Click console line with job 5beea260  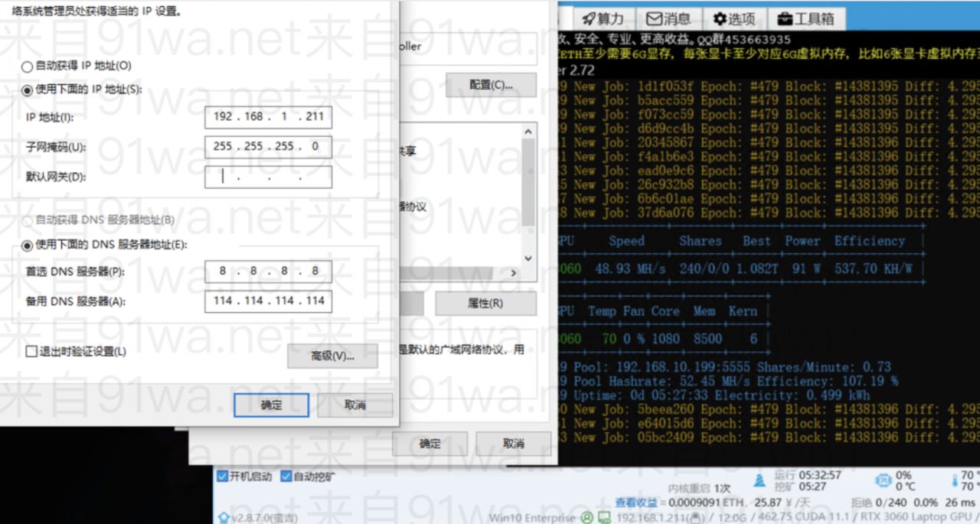click(x=769, y=409)
